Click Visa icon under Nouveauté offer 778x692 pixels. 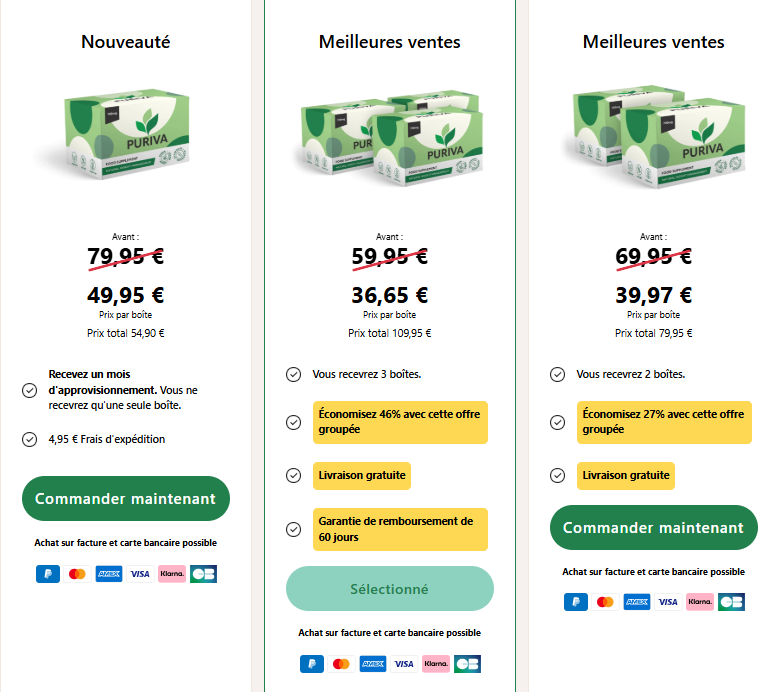point(140,574)
